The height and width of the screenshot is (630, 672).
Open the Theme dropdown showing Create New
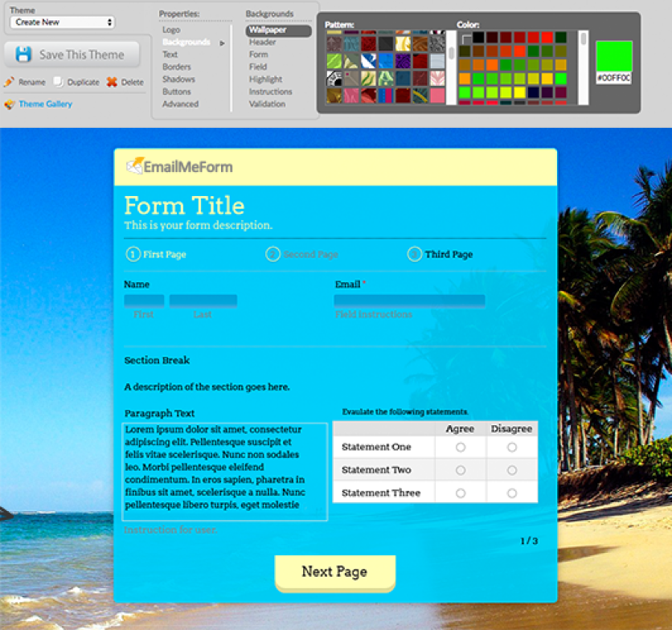63,22
